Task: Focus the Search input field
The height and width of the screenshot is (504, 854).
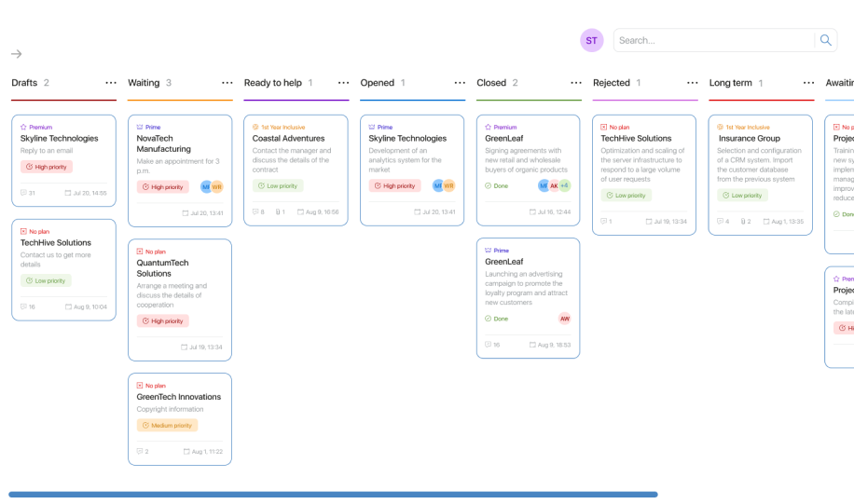Action: pyautogui.click(x=713, y=40)
